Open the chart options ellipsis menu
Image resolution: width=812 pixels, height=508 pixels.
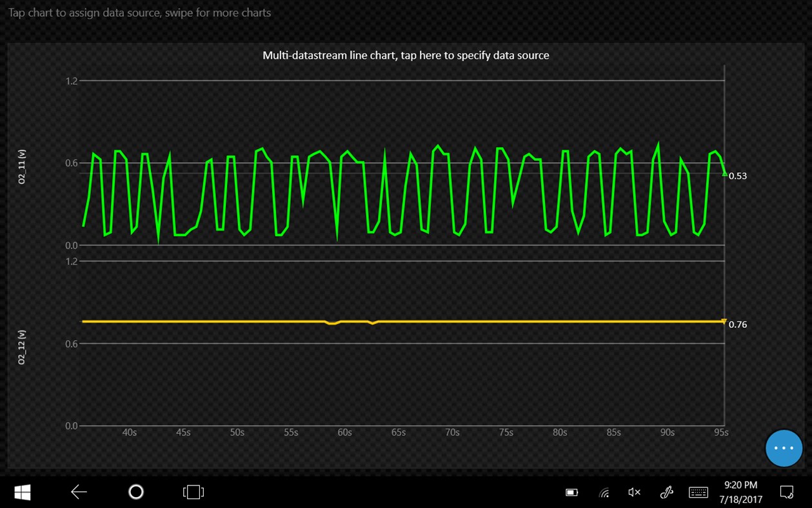pyautogui.click(x=784, y=448)
